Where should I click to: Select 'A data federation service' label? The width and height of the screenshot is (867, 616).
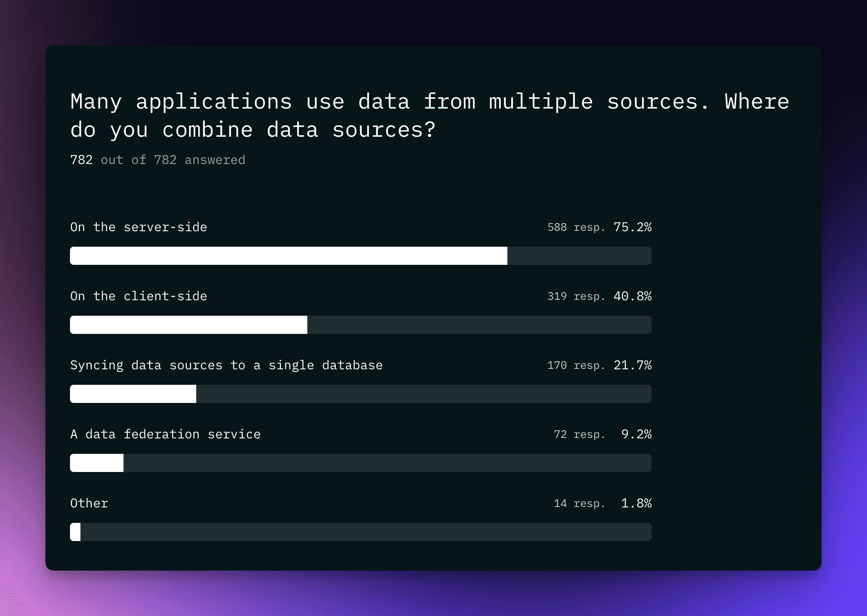coord(165,434)
